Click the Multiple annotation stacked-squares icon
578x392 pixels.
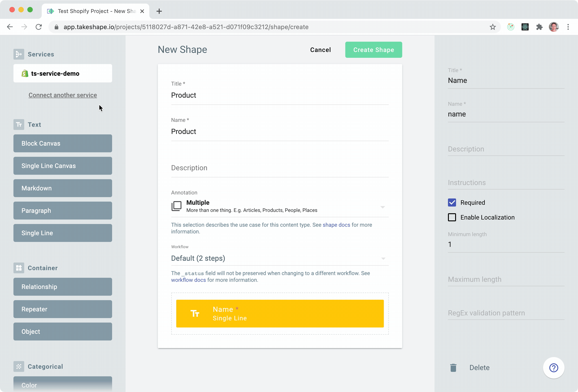176,206
